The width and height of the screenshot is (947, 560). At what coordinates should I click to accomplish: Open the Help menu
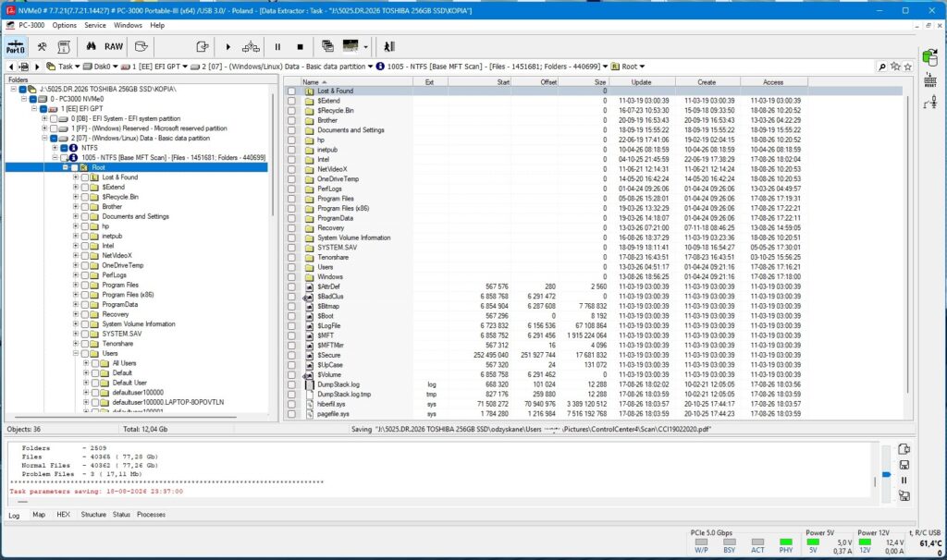pos(157,25)
